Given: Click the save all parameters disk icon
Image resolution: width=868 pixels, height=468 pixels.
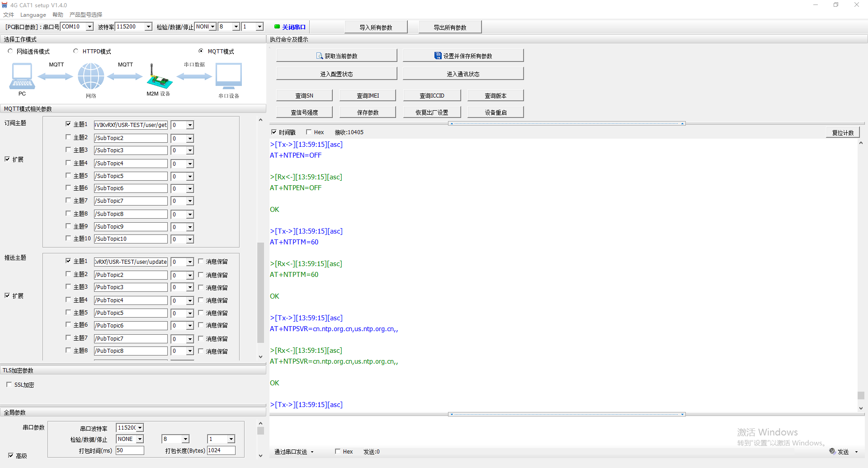Looking at the screenshot, I should point(438,56).
